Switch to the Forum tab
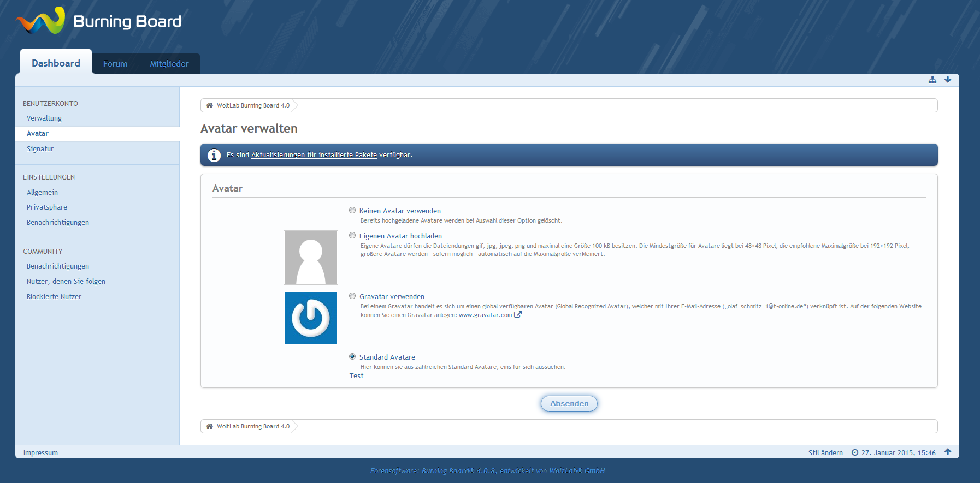The image size is (980, 483). coord(115,64)
